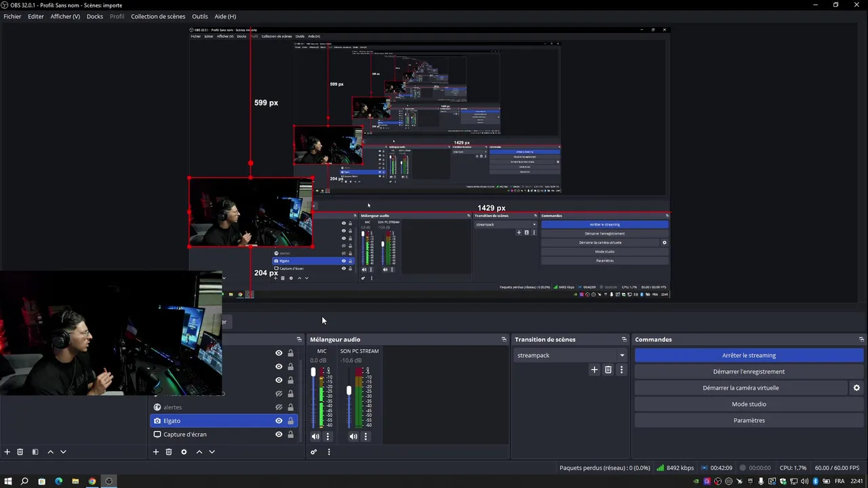Click the Elgato camera source icon
The image size is (868, 488).
click(157, 421)
